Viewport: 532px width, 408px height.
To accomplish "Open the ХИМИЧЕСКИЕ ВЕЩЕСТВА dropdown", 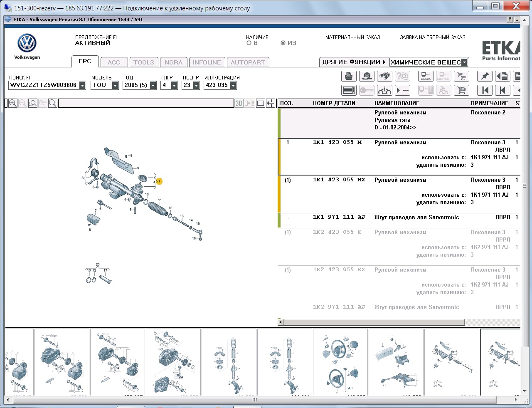I will [x=464, y=62].
